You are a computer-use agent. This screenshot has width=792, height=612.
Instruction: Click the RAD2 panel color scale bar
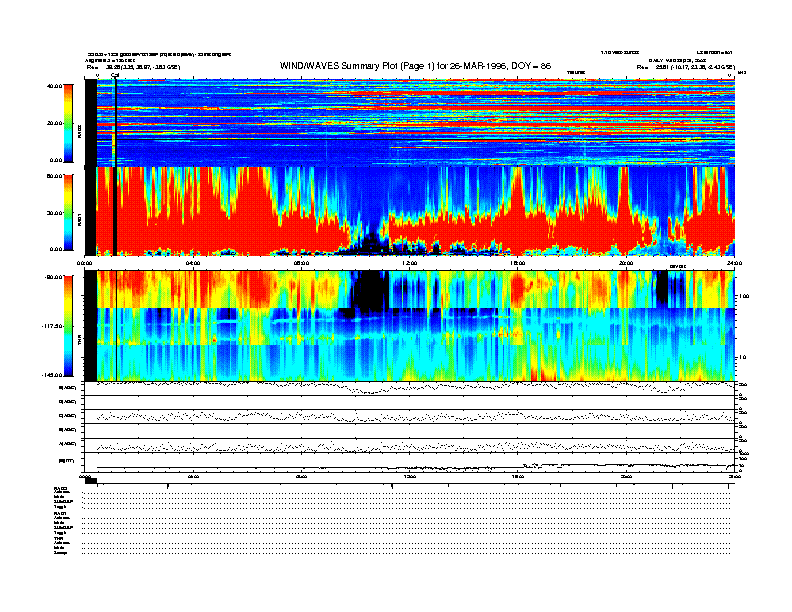(x=68, y=123)
